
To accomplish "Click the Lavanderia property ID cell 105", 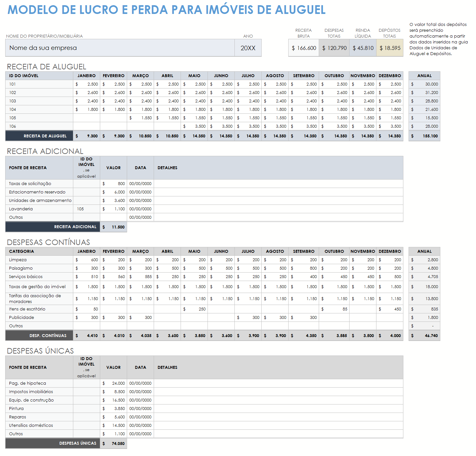I will click(87, 209).
